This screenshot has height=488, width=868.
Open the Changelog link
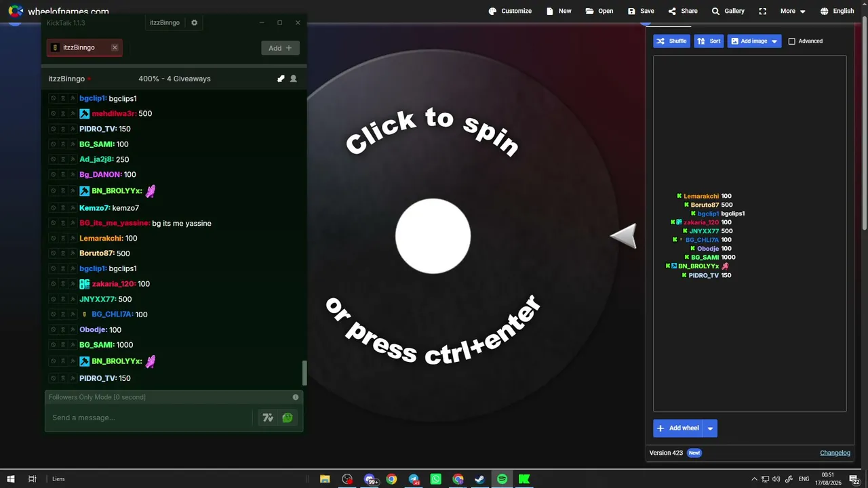click(x=835, y=453)
